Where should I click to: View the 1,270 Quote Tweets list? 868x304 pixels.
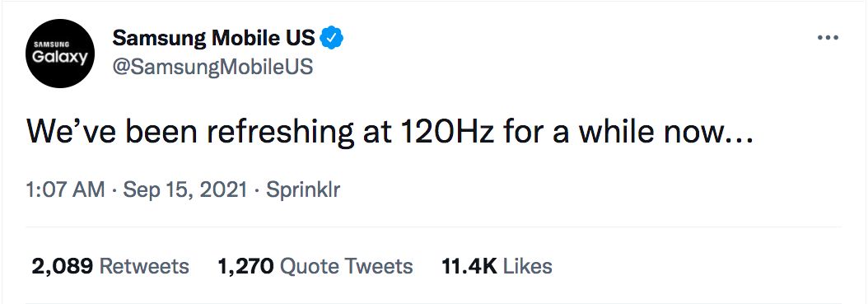(315, 266)
